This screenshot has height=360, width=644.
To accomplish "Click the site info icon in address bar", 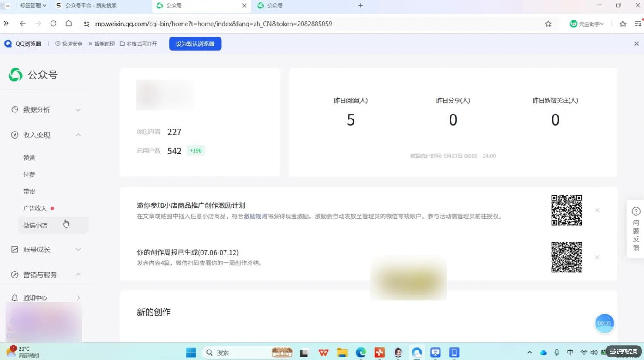I will click(x=86, y=24).
